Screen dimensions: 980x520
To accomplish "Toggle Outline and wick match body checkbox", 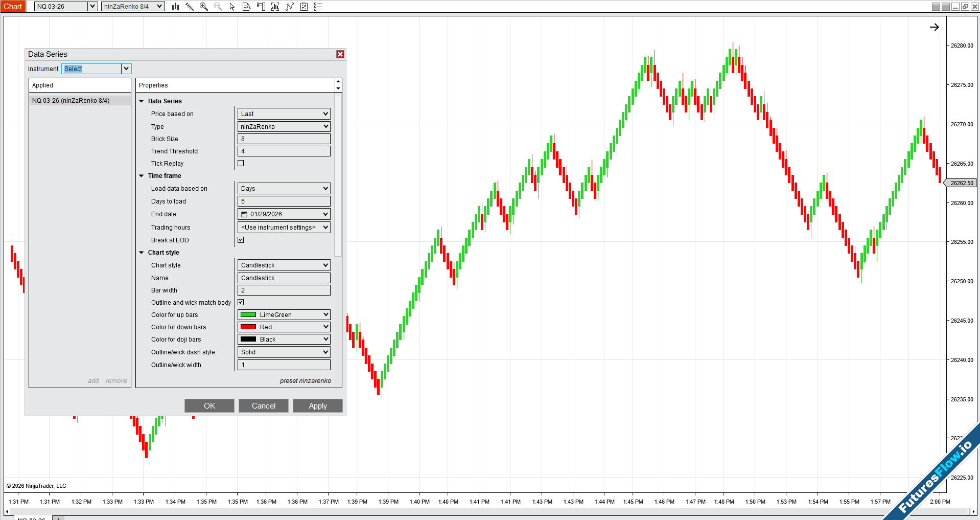I will [241, 303].
